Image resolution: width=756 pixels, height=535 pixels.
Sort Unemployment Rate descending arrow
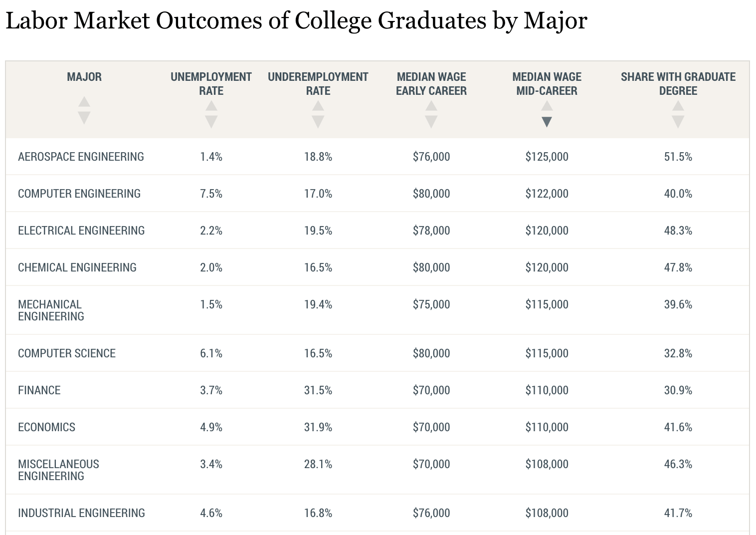point(211,122)
